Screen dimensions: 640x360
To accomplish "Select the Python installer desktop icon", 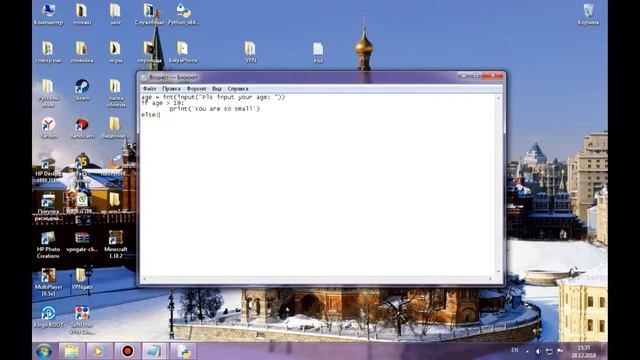I will click(x=183, y=15).
